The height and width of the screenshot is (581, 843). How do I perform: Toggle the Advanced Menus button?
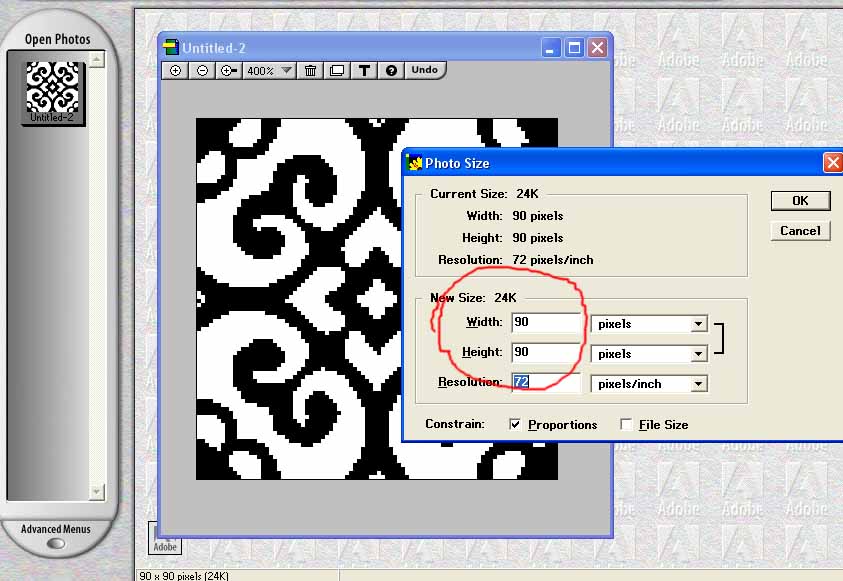pos(56,543)
